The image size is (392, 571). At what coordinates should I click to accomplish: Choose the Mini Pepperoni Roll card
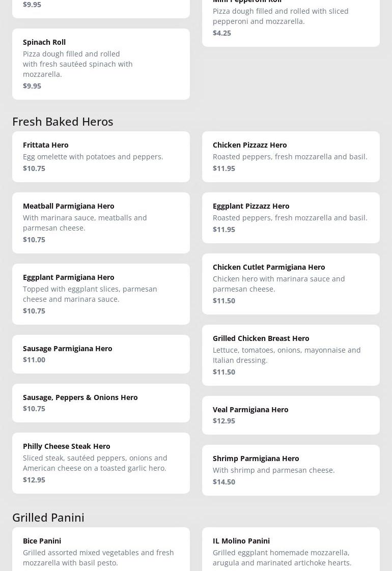click(291, 20)
